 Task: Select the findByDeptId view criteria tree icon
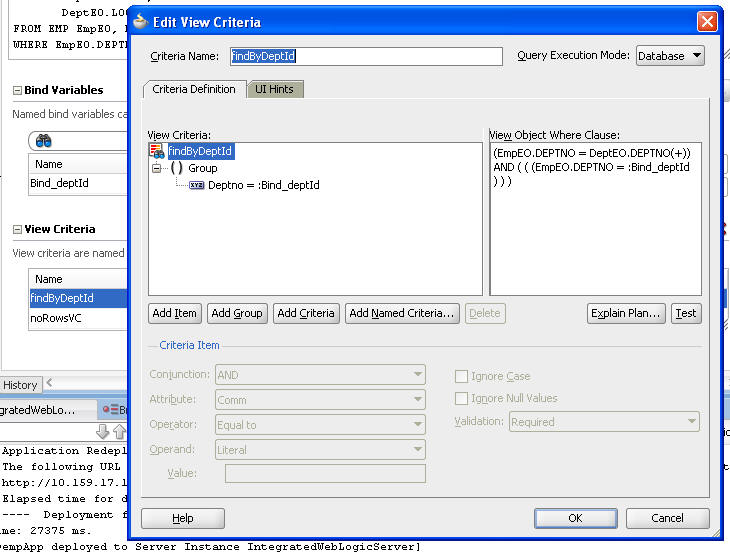click(x=157, y=151)
